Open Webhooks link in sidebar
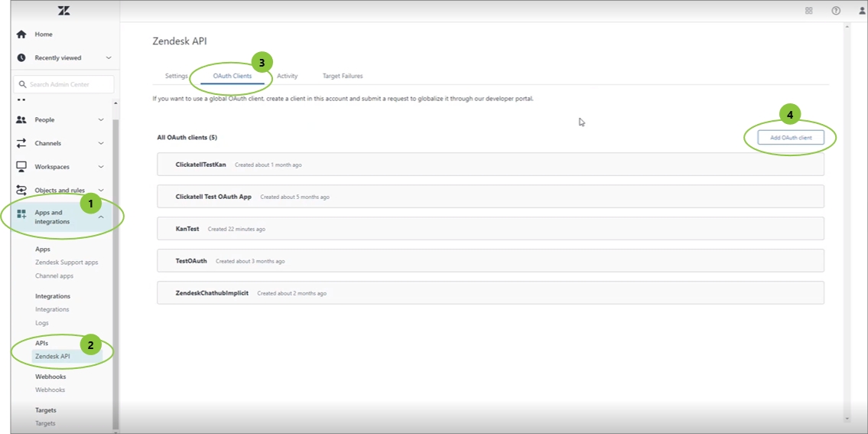Image resolution: width=868 pixels, height=434 pixels. (50, 390)
